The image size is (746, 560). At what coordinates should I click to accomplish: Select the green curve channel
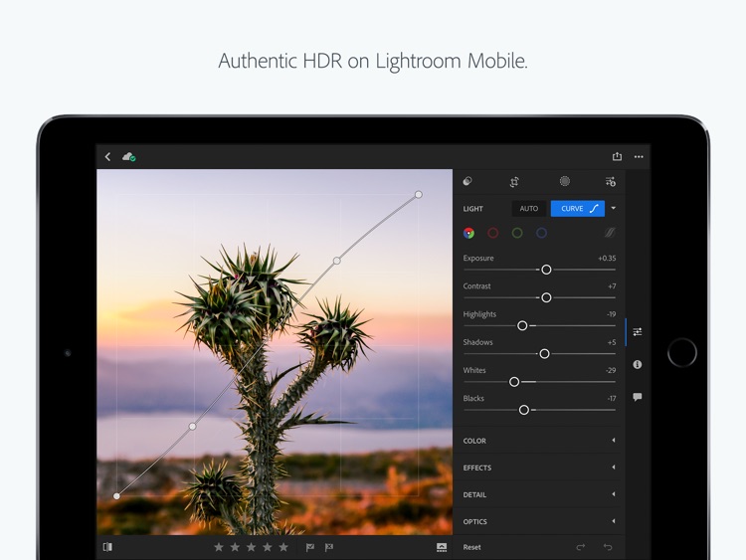click(x=517, y=233)
